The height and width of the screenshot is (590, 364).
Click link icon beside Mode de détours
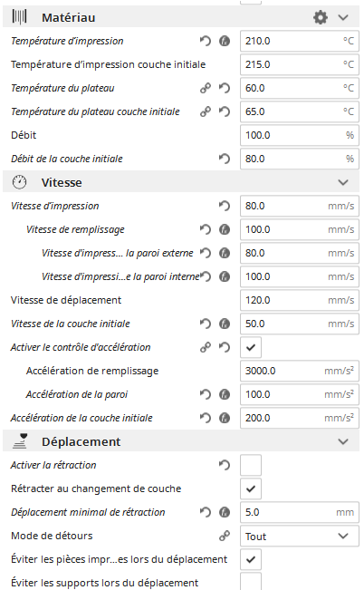point(225,536)
